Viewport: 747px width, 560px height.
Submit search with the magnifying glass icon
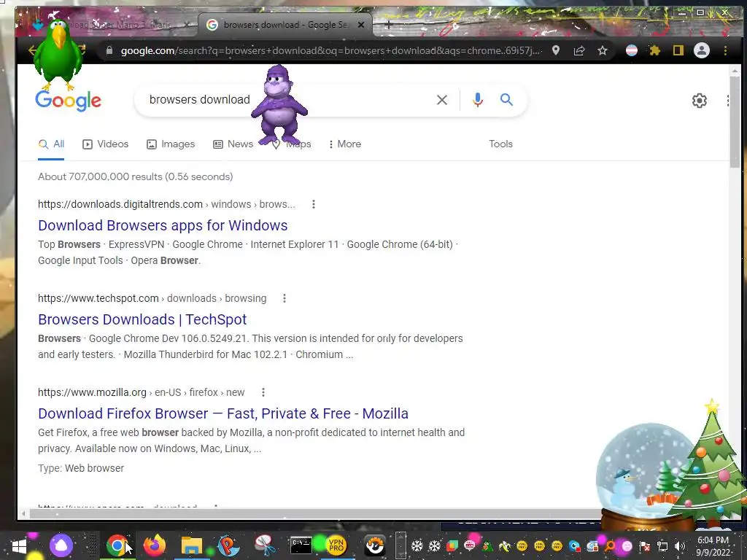[x=506, y=99]
